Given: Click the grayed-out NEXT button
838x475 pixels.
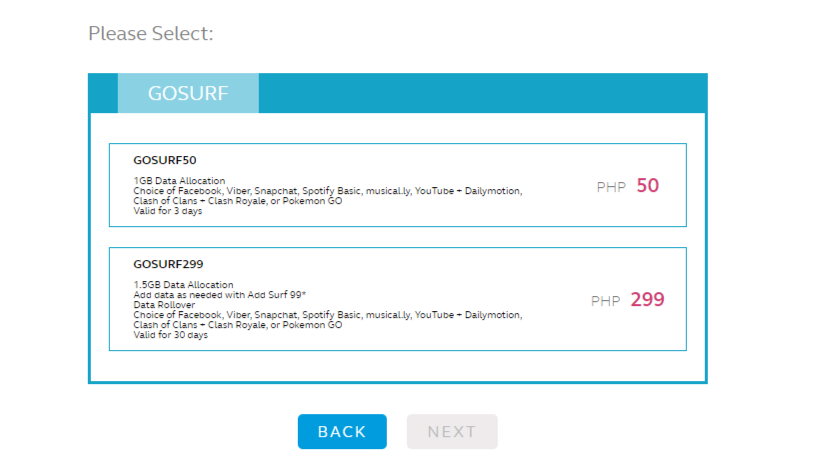Looking at the screenshot, I should point(452,431).
